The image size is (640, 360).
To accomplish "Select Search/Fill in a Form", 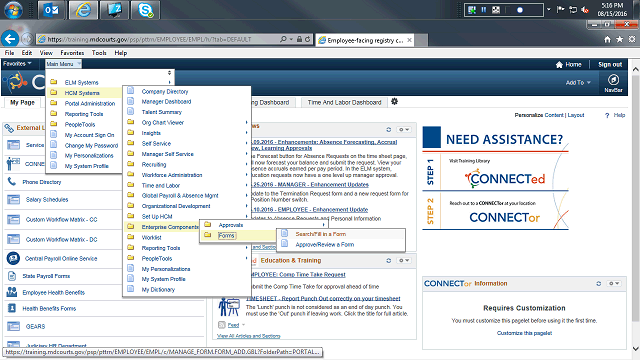I will click(320, 234).
